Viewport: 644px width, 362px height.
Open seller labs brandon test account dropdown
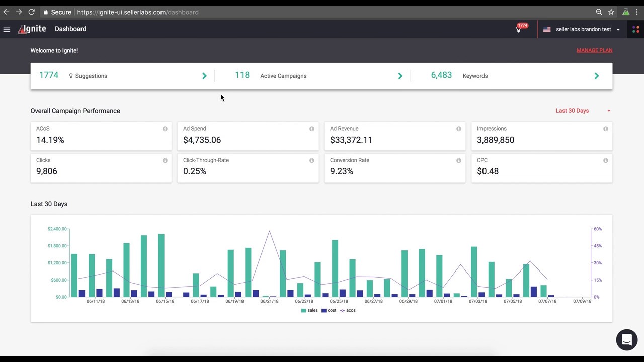[582, 29]
